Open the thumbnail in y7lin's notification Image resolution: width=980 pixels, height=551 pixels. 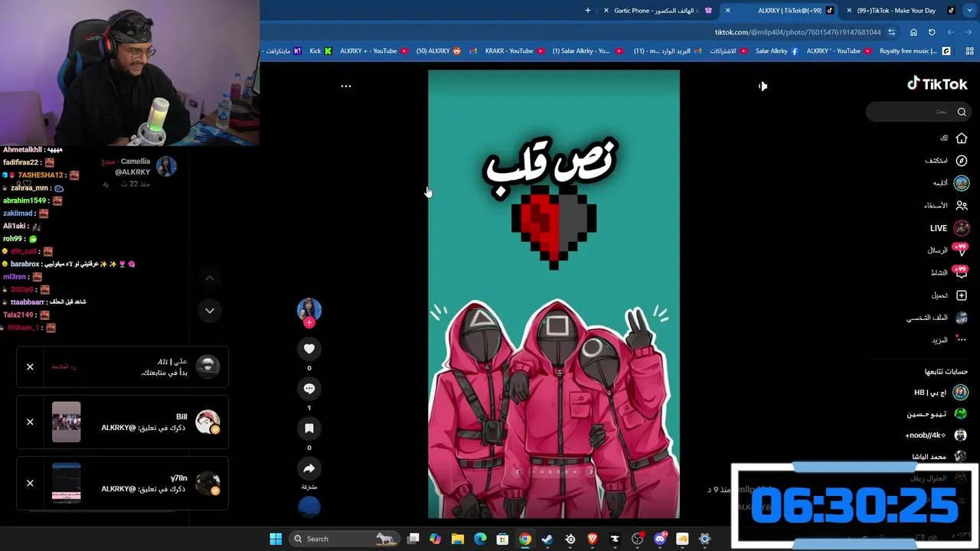(66, 483)
